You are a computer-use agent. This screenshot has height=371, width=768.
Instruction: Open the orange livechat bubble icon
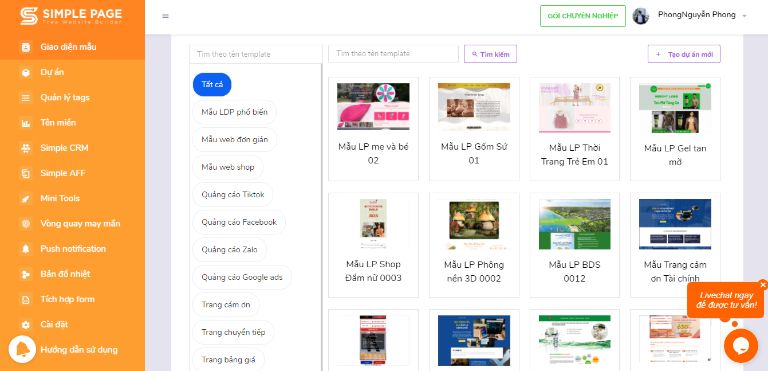741,346
